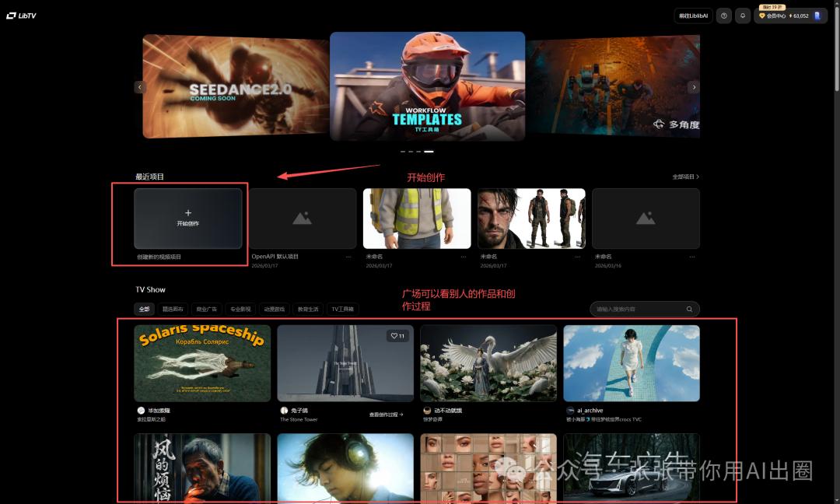Open the Solaris spaceship video thumbnail

[202, 363]
